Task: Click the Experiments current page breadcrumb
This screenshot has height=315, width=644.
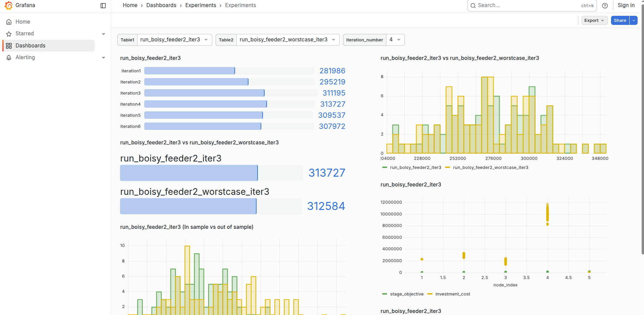Action: pyautogui.click(x=240, y=5)
